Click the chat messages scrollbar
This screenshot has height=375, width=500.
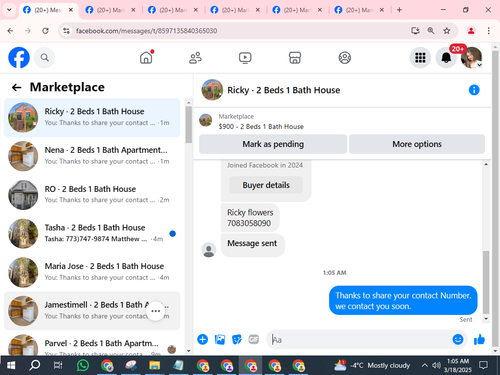pos(486,282)
